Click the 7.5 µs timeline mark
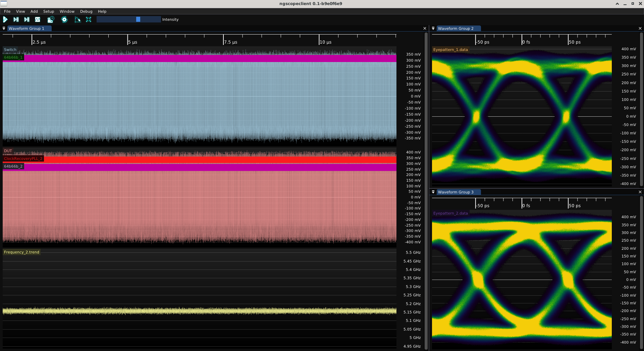Viewport: 644px width, 351px height. tap(231, 42)
